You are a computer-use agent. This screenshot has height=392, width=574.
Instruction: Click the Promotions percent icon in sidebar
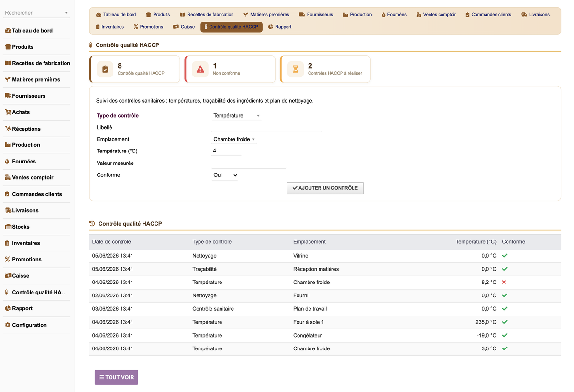click(x=7, y=259)
